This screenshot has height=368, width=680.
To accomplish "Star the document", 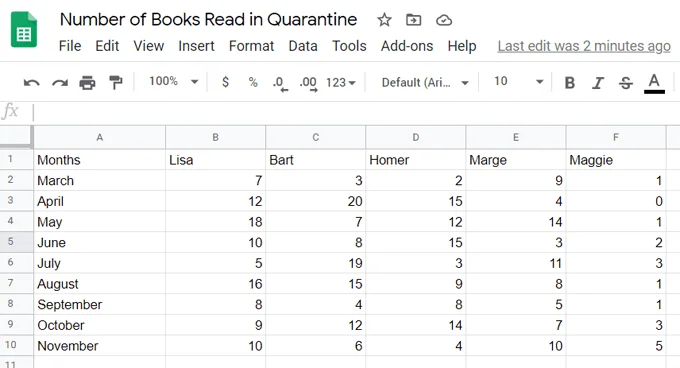I will pyautogui.click(x=384, y=20).
